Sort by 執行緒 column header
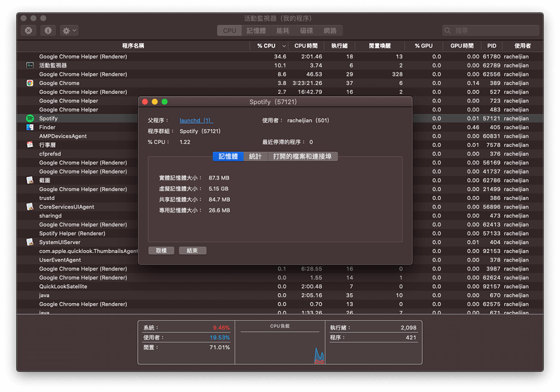 coord(339,46)
